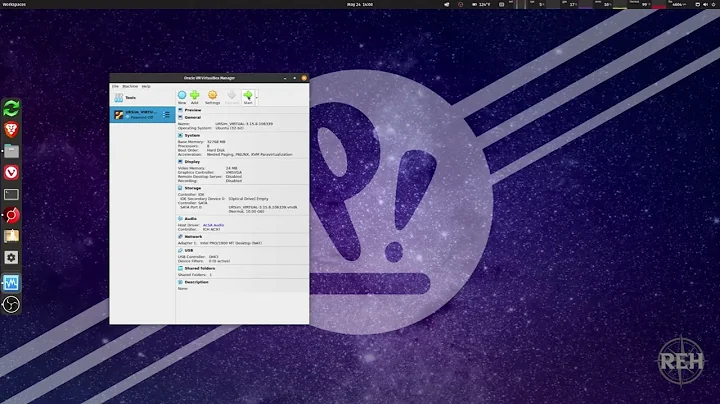Click the USB plug icon

coord(180,250)
